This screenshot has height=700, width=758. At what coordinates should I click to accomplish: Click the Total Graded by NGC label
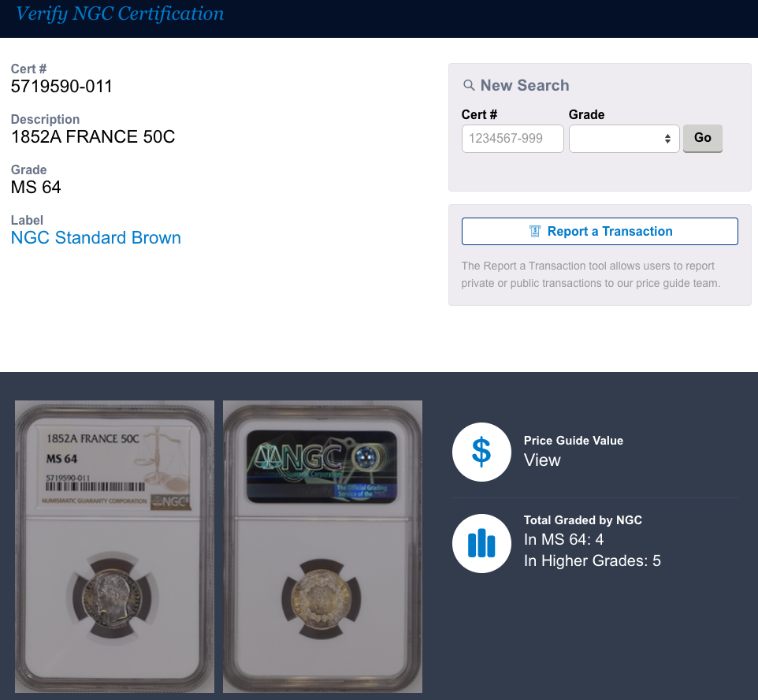point(582,520)
